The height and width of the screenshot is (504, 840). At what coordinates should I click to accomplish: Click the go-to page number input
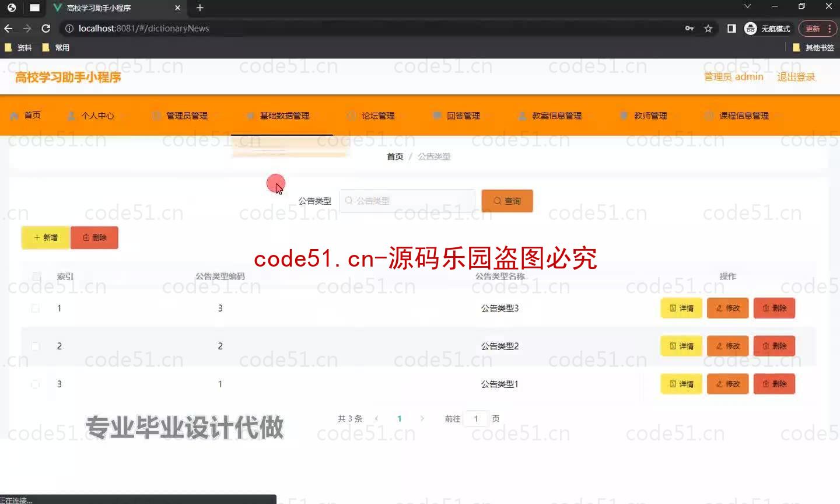click(x=476, y=418)
